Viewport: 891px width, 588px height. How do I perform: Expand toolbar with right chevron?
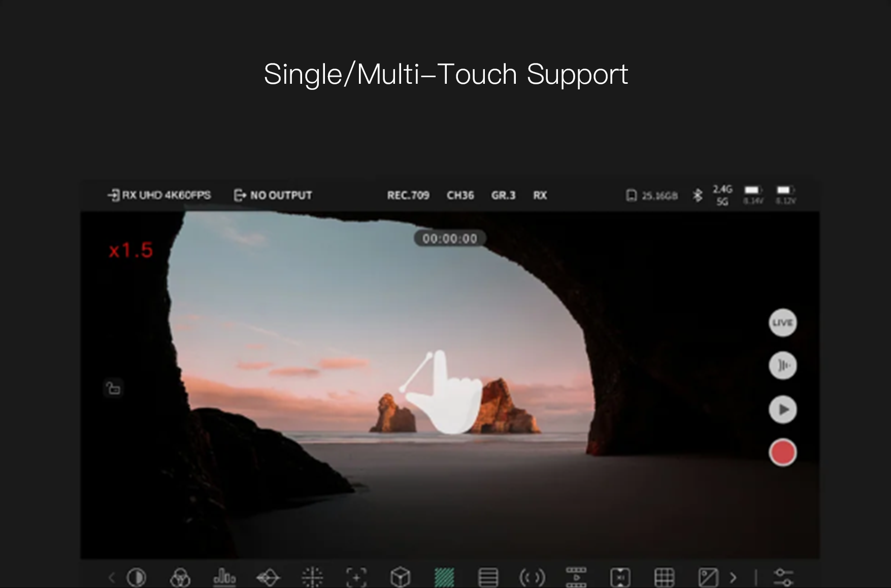(x=733, y=577)
